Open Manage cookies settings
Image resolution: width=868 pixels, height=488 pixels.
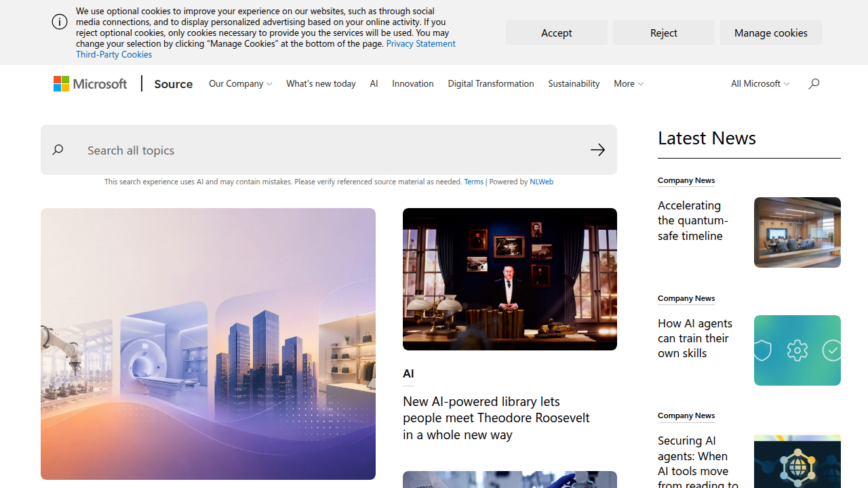coord(771,33)
